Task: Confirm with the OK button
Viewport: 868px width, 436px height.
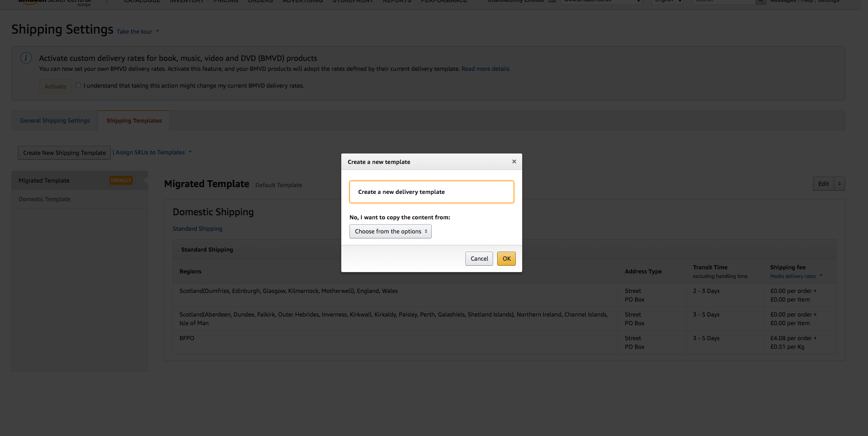Action: (x=506, y=258)
